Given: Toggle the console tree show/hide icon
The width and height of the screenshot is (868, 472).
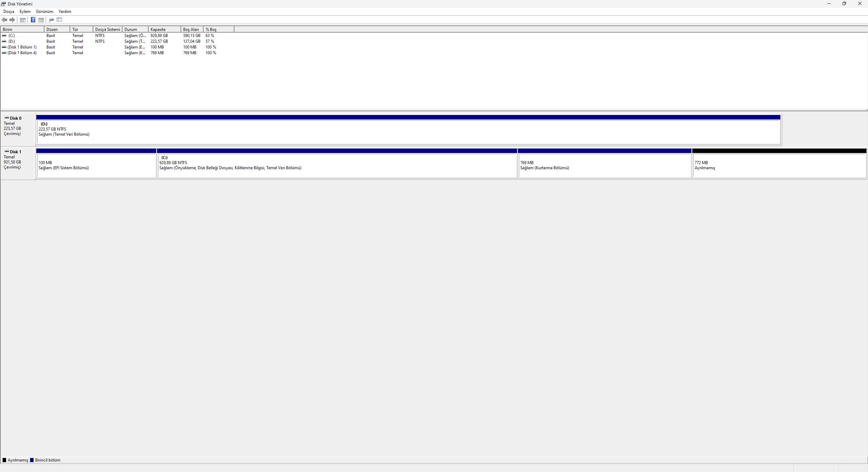Looking at the screenshot, I should 23,20.
